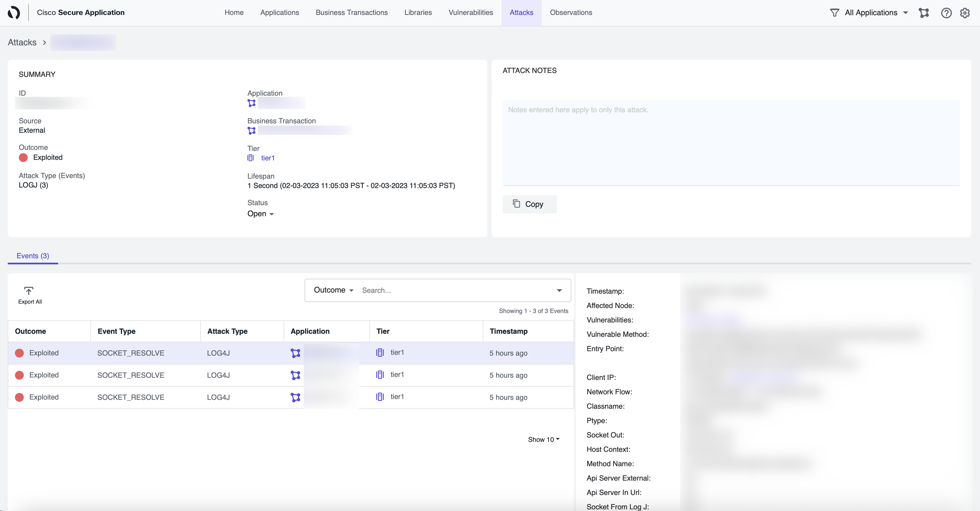
Task: Click the Export All label
Action: 30,302
